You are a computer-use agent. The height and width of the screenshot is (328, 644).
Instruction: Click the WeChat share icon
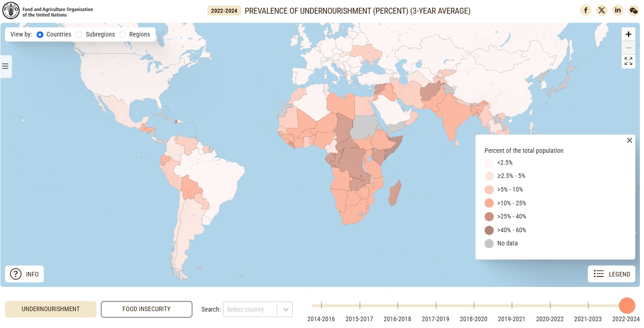(x=633, y=10)
